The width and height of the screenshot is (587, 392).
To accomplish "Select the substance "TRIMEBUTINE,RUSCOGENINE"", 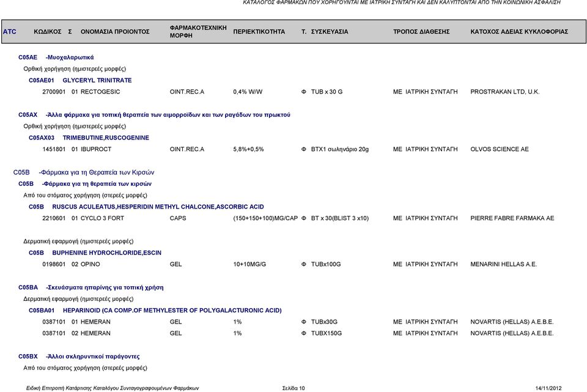I will coord(106,138).
